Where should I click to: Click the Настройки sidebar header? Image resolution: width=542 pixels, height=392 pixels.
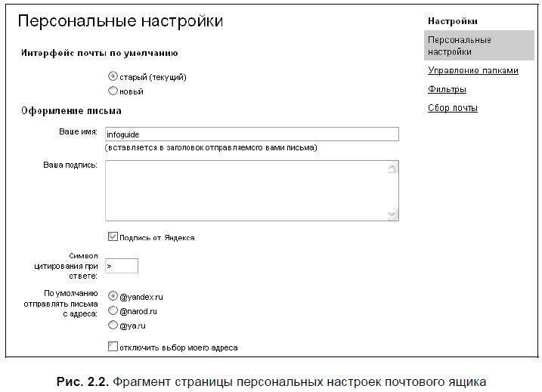pyautogui.click(x=452, y=21)
